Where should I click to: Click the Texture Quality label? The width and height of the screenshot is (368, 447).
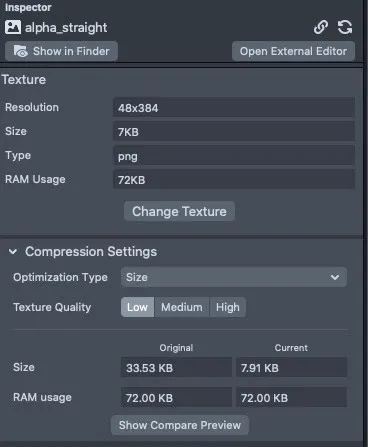[x=52, y=307]
